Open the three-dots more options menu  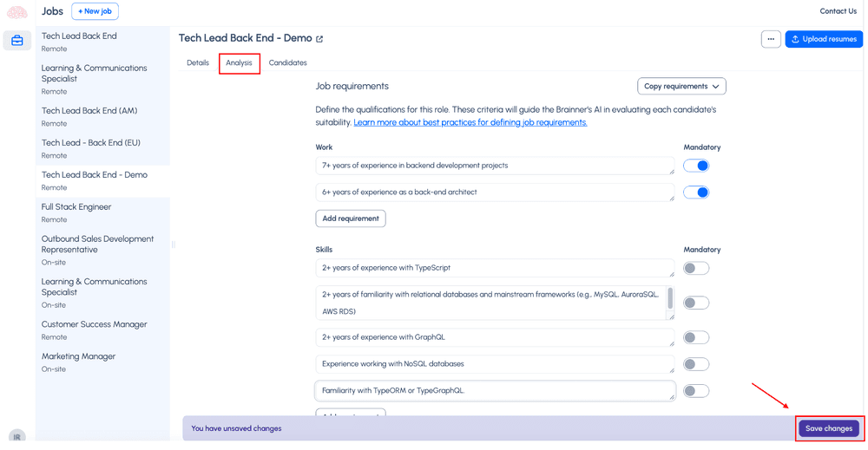tap(770, 39)
